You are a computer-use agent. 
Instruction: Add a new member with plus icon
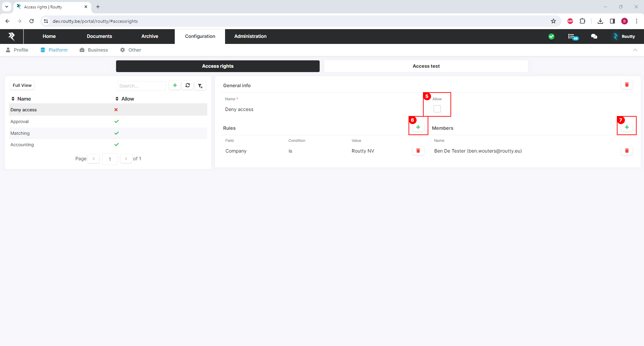pos(627,127)
